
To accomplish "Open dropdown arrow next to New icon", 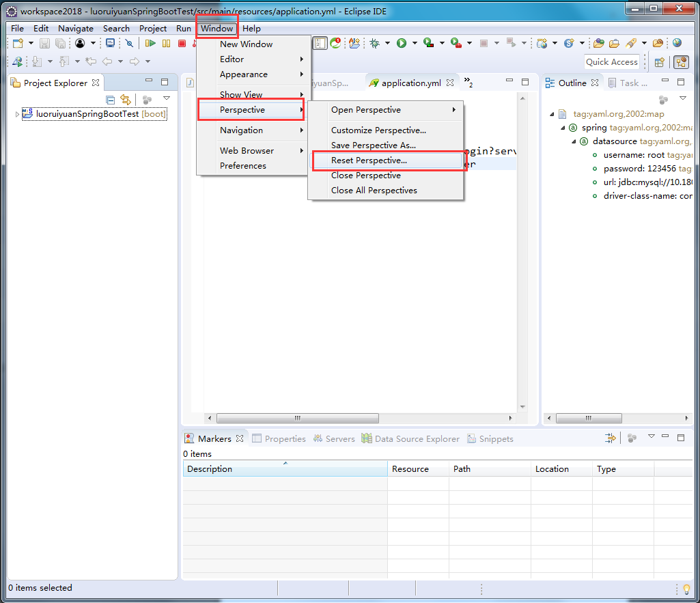I will pyautogui.click(x=31, y=43).
